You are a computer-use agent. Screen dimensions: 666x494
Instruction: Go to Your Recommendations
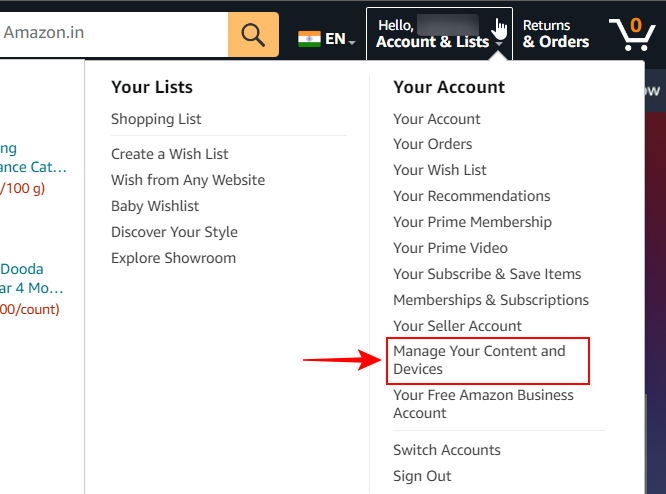472,196
